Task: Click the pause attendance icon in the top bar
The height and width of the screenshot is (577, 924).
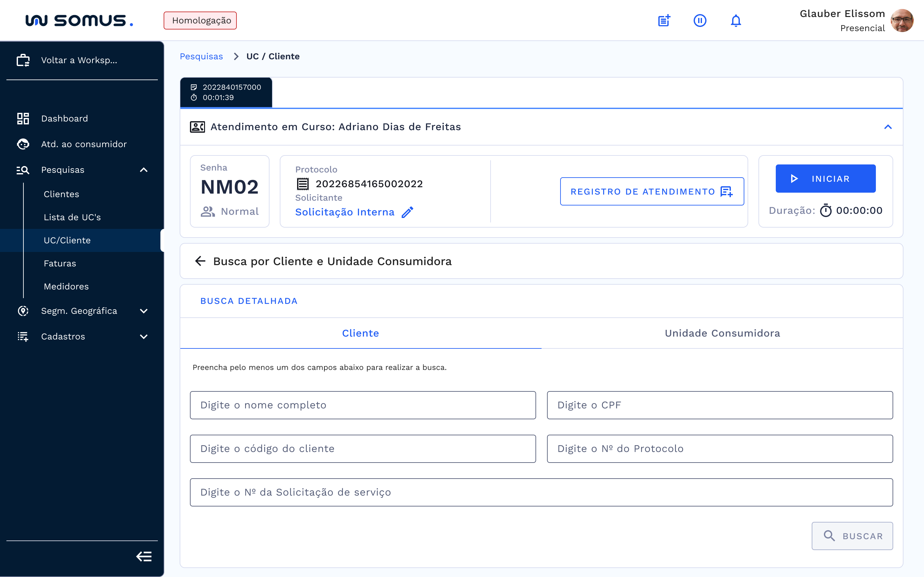Action: [x=699, y=20]
